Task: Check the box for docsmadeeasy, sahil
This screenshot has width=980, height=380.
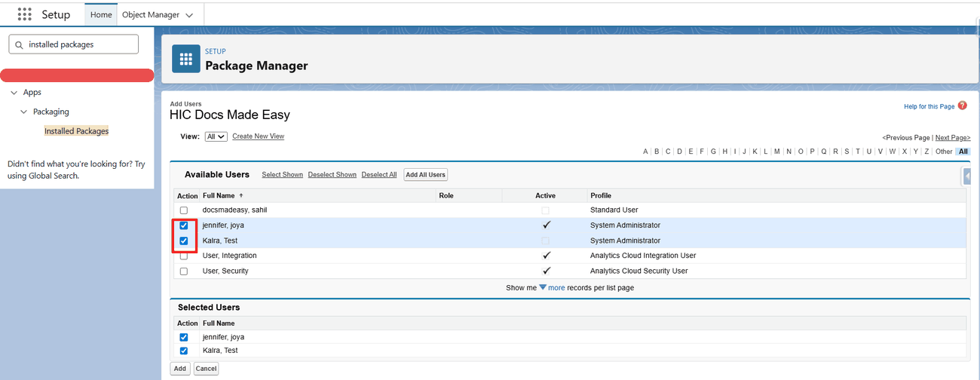Action: click(x=184, y=210)
